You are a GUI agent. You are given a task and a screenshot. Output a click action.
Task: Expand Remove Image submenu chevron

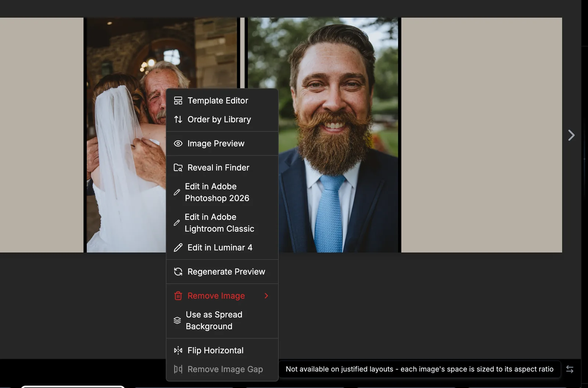266,296
